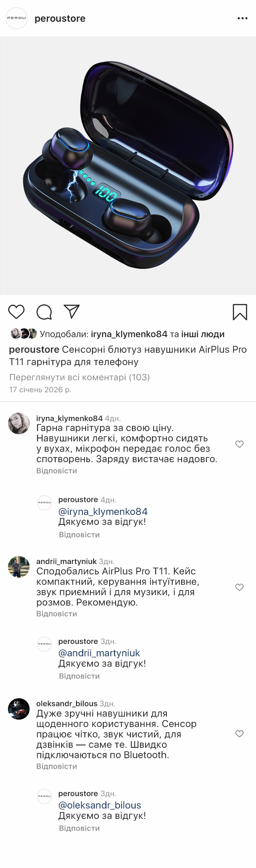
Task: Open the three-dots post options menu
Action: click(x=242, y=18)
